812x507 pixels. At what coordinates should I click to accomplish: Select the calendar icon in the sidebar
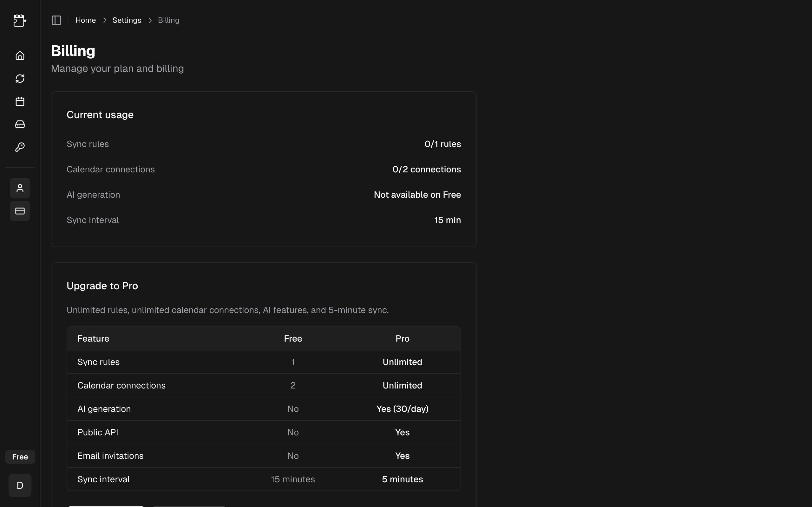(x=20, y=101)
